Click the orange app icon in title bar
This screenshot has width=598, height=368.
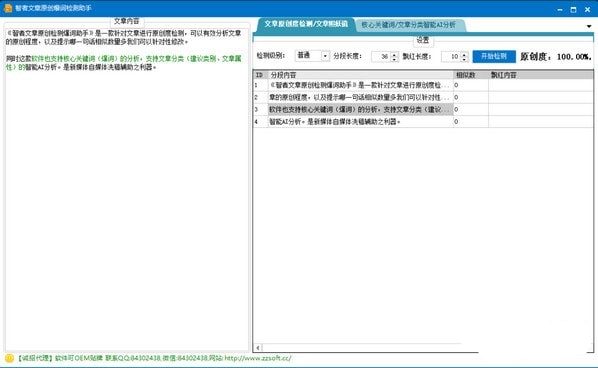[x=8, y=8]
